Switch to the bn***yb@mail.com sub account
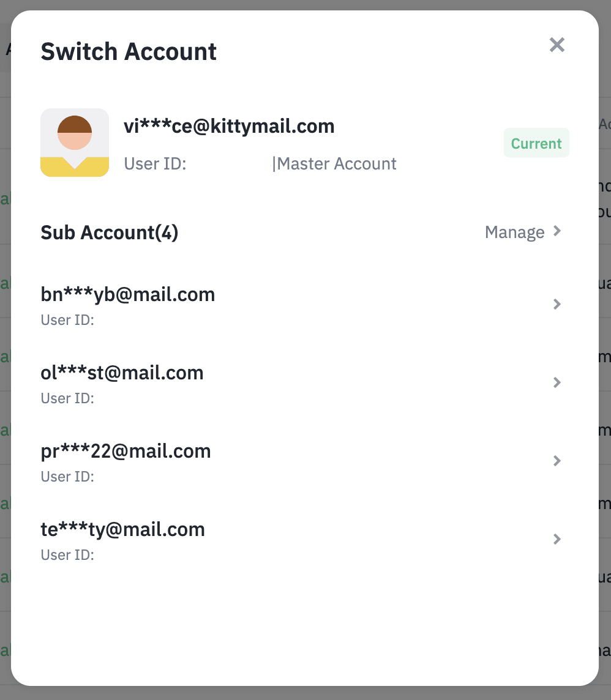This screenshot has height=700, width=611. pos(128,295)
